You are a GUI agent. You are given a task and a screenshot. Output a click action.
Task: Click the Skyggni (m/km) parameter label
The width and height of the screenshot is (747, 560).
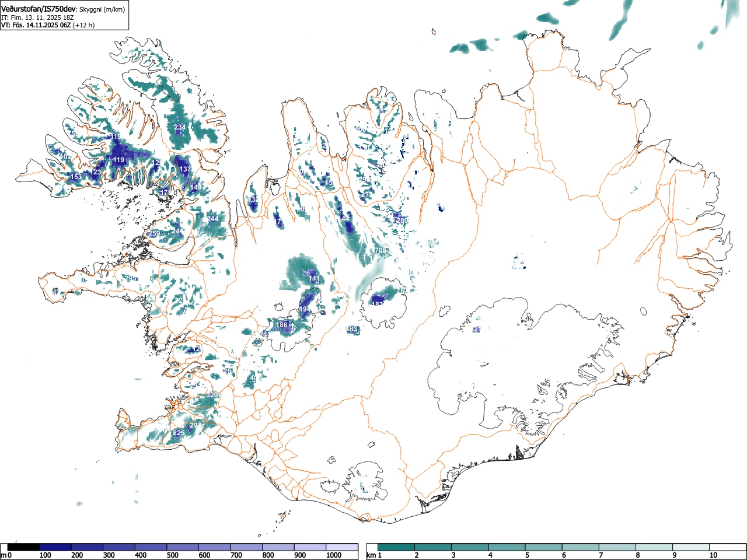[x=102, y=9]
